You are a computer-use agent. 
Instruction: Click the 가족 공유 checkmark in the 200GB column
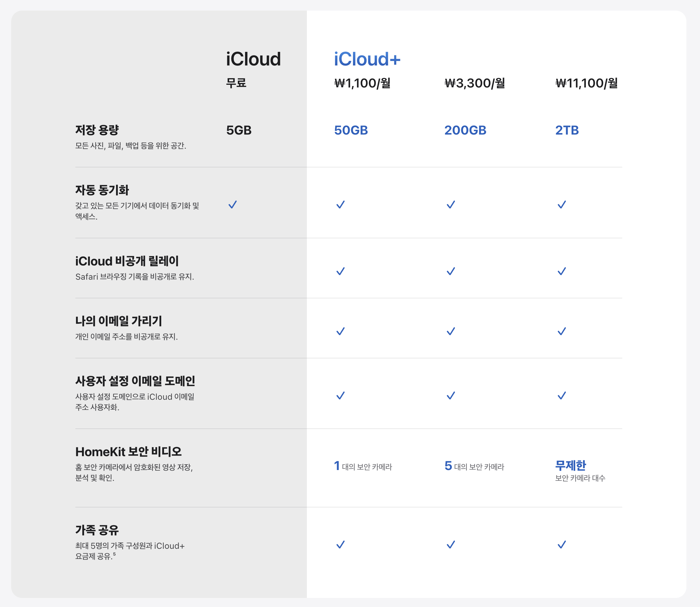tap(451, 545)
